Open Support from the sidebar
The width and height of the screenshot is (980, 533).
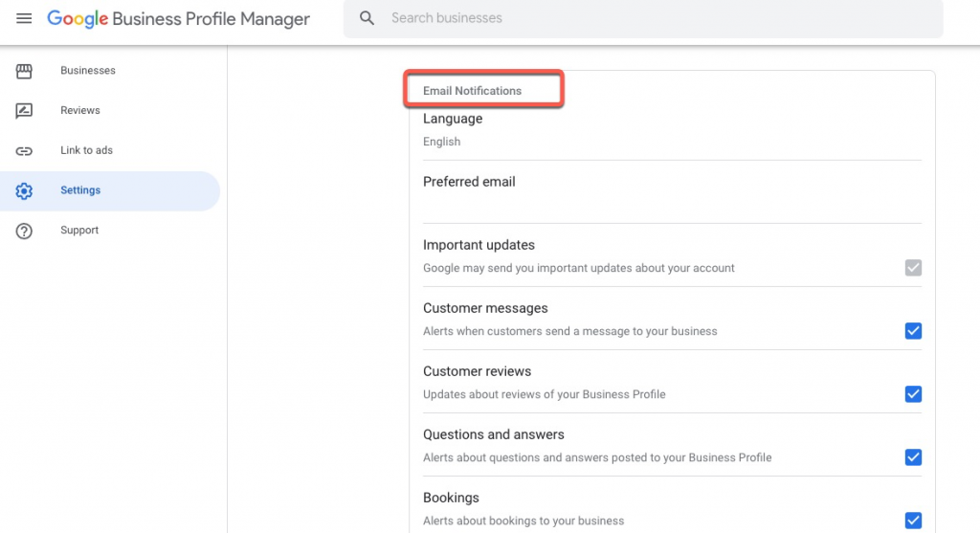110,231
